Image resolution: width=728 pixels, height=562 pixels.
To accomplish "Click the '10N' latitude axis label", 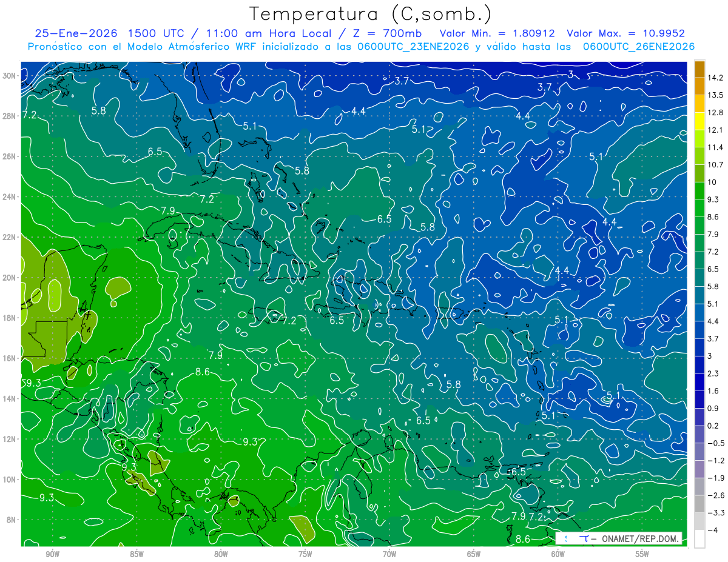I will tap(10, 480).
